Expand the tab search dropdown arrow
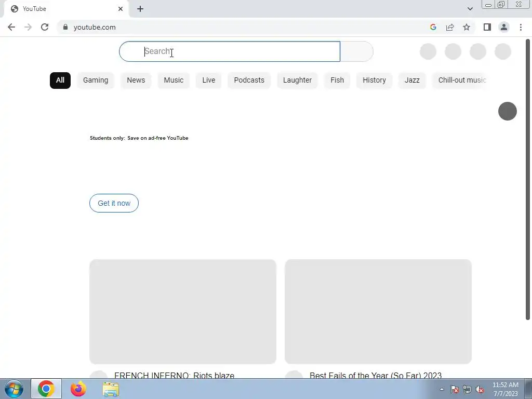 click(x=470, y=9)
